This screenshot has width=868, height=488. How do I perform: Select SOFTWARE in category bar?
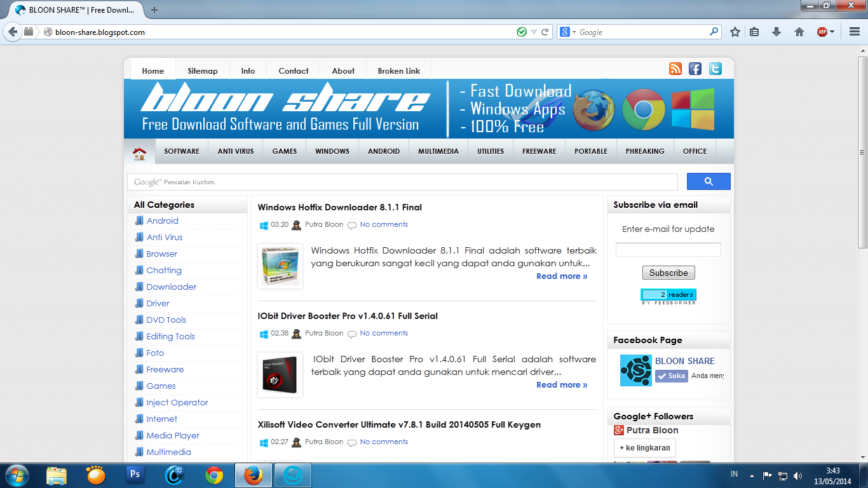point(182,151)
